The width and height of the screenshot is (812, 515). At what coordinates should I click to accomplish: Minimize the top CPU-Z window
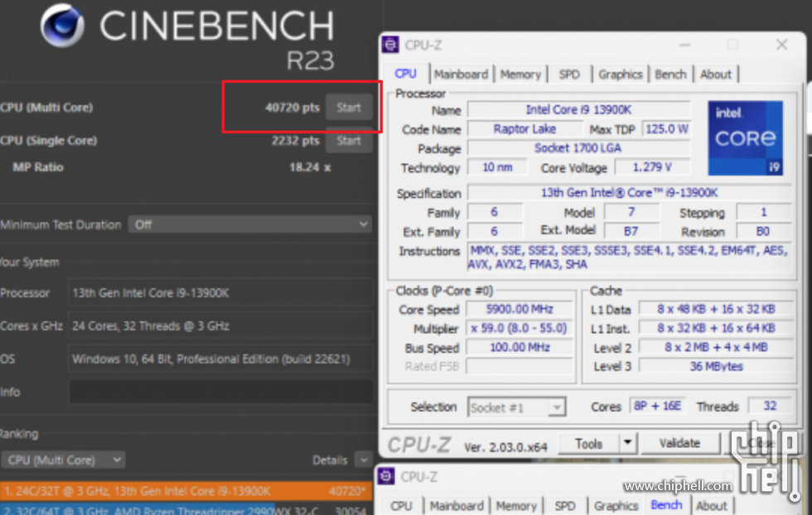click(x=684, y=45)
